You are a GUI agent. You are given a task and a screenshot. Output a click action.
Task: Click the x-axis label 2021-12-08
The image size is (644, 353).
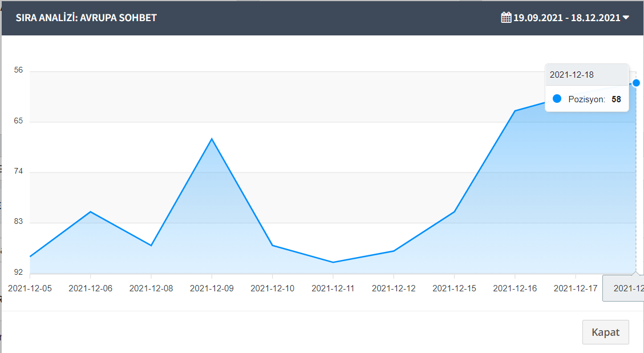click(x=151, y=288)
